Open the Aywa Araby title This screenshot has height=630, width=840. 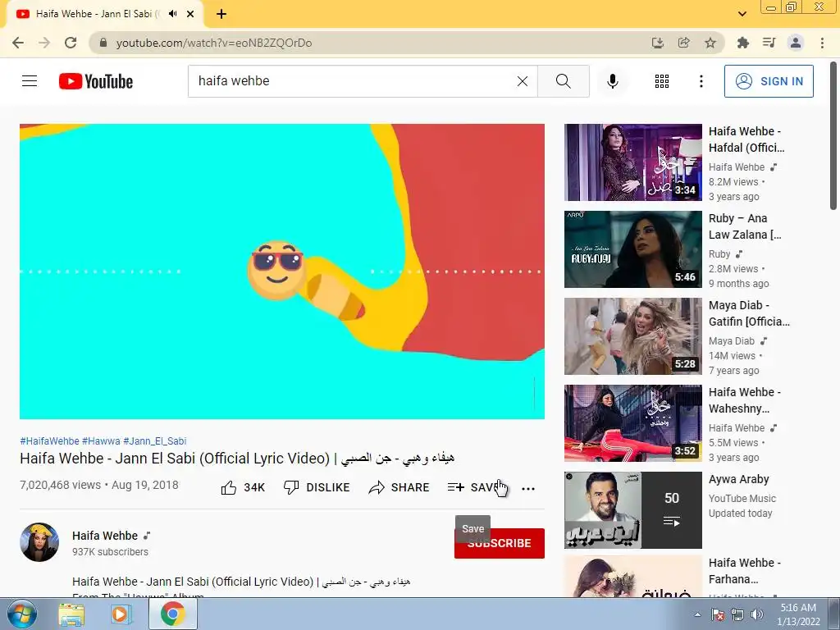point(739,479)
